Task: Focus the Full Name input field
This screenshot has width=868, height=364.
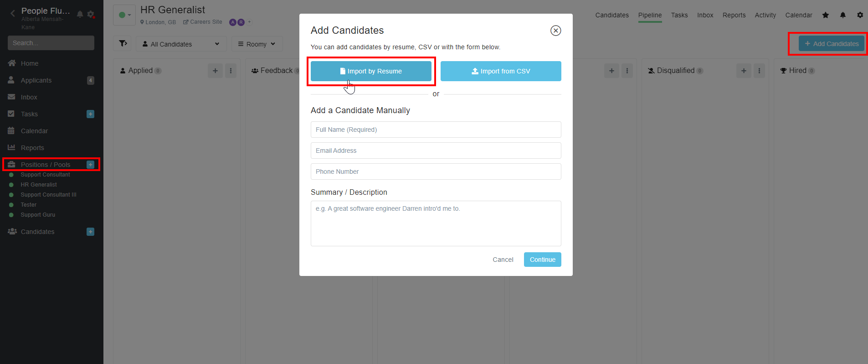Action: 436,130
